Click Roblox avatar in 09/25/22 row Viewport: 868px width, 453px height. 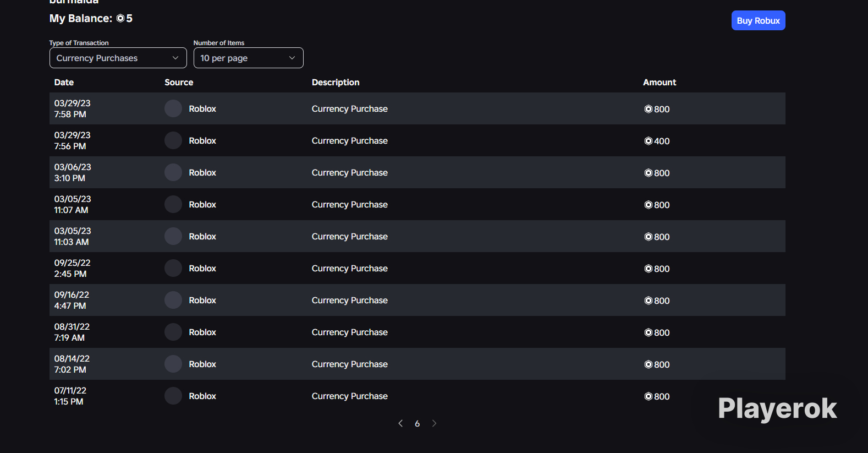coord(173,268)
